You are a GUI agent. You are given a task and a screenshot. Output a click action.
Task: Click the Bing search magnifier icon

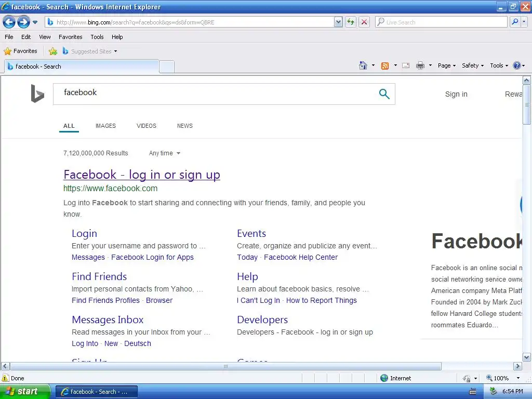pos(384,94)
